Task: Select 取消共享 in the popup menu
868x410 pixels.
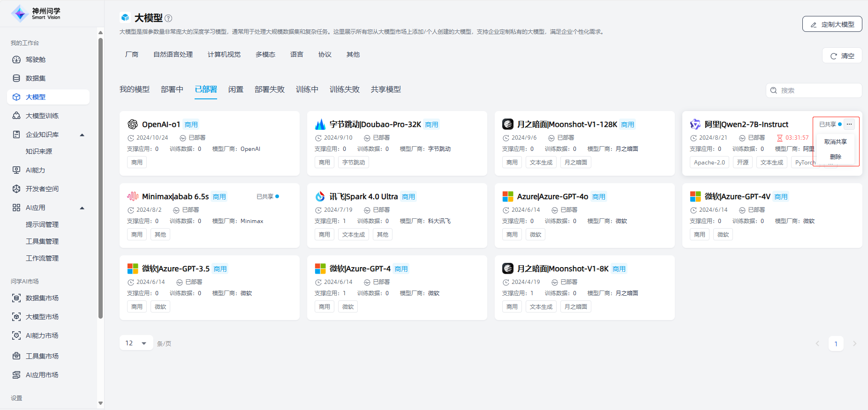Action: coord(835,142)
